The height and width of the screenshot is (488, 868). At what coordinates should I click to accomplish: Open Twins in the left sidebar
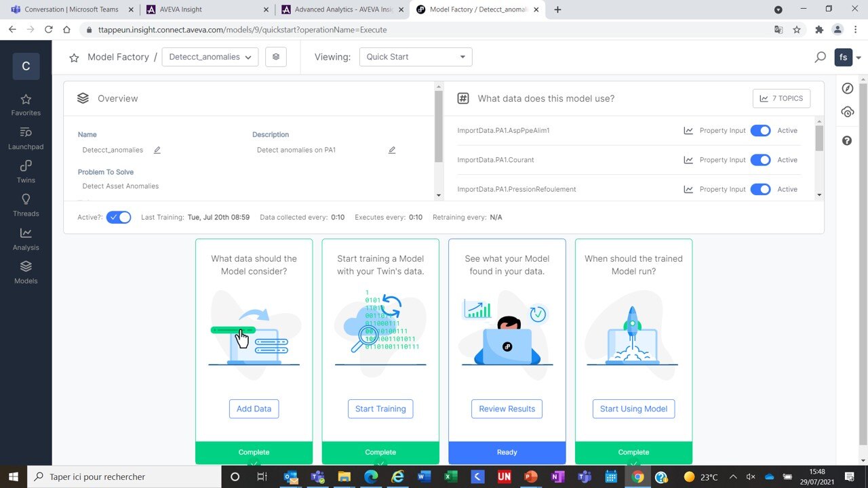pyautogui.click(x=26, y=172)
